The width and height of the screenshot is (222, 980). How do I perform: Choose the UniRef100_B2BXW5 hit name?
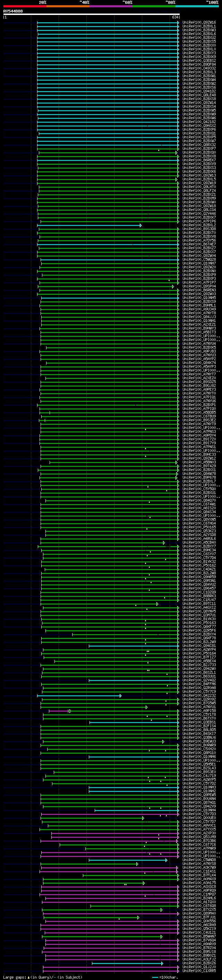click(199, 110)
